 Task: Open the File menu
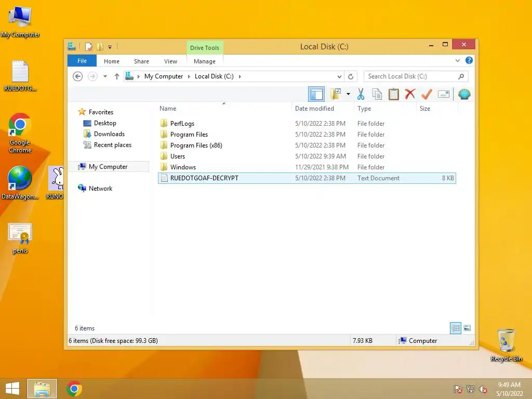pos(82,61)
